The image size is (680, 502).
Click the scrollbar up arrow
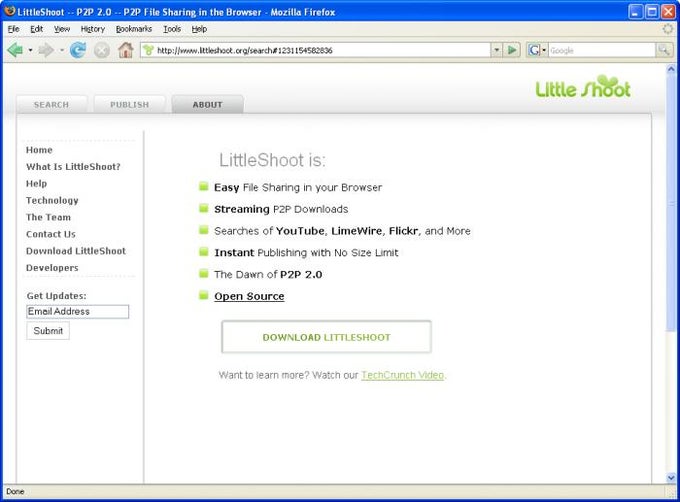click(x=671, y=69)
